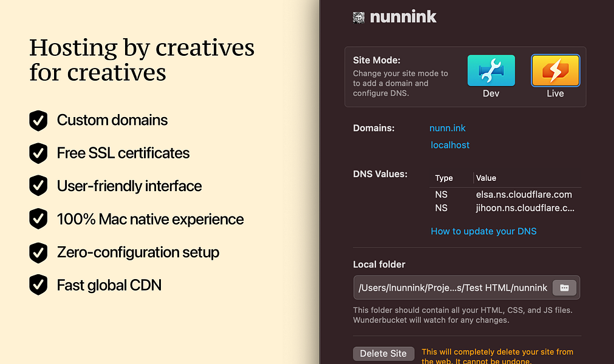Click the orange delete warning text

497,356
